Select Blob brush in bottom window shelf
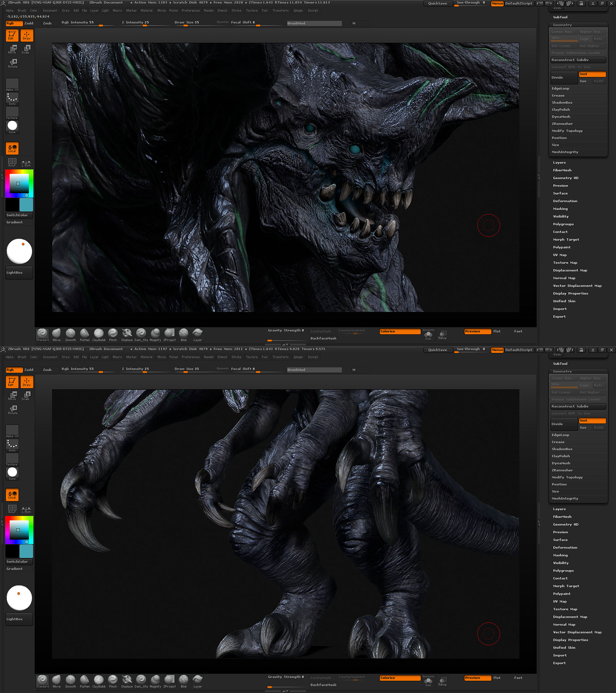 (184, 681)
